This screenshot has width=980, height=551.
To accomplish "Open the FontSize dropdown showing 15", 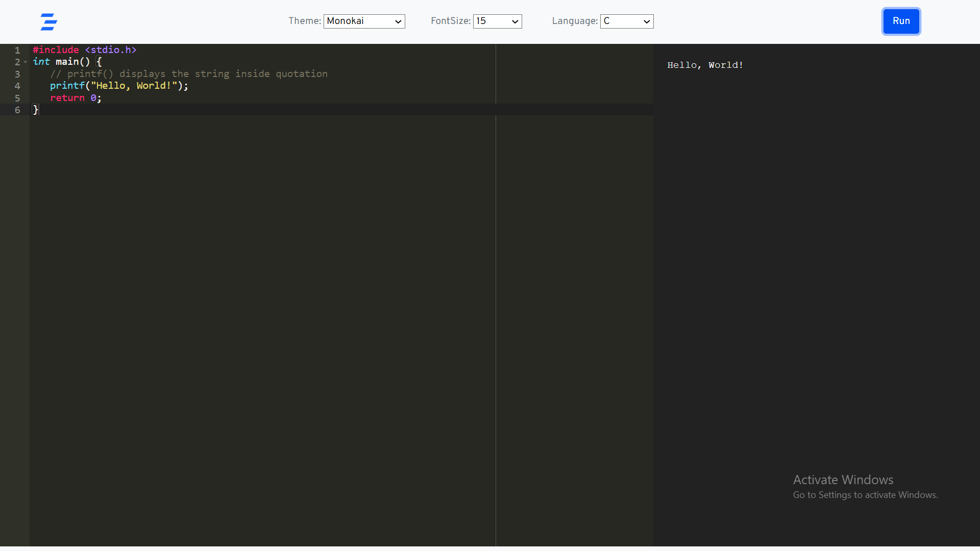I will (x=497, y=21).
